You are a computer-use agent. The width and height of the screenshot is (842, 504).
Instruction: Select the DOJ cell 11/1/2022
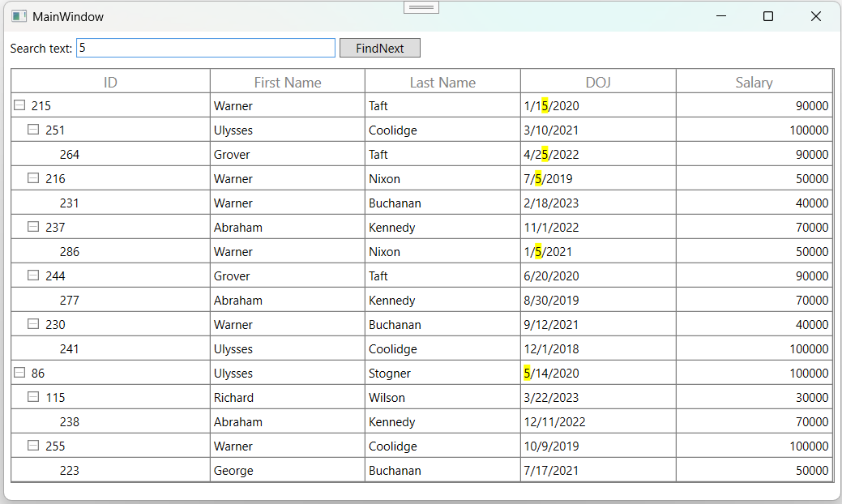click(598, 227)
